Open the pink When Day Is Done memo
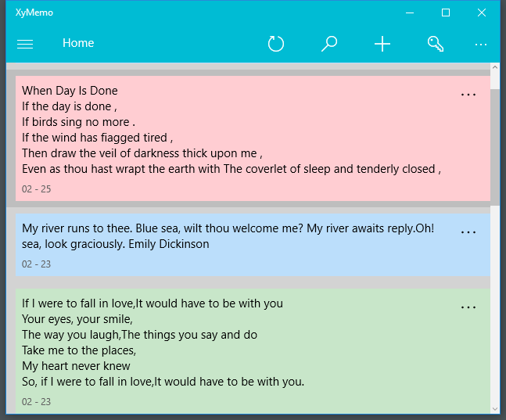 click(x=253, y=138)
